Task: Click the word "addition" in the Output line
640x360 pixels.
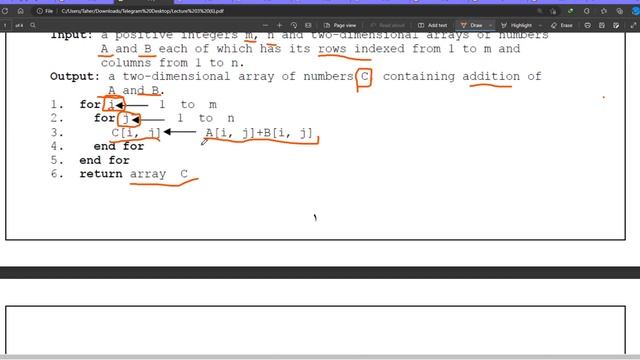Action: click(491, 76)
